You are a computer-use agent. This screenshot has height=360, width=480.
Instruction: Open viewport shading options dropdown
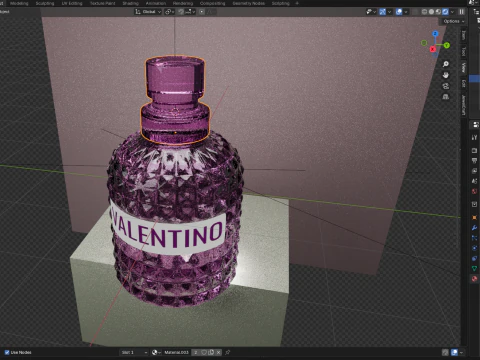click(452, 12)
